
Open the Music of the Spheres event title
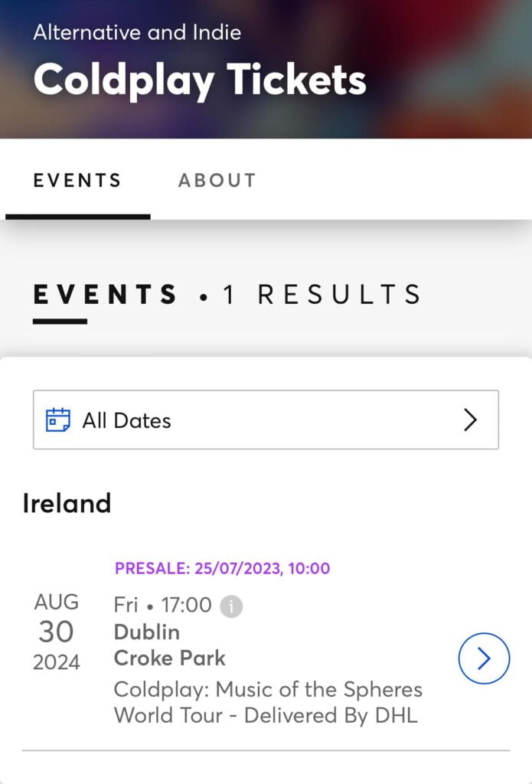268,702
